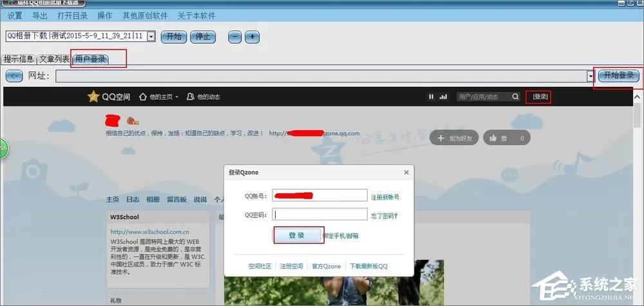Screen dimensions: 644x306
Task: Click into the QQ密码 input field
Action: [x=320, y=215]
